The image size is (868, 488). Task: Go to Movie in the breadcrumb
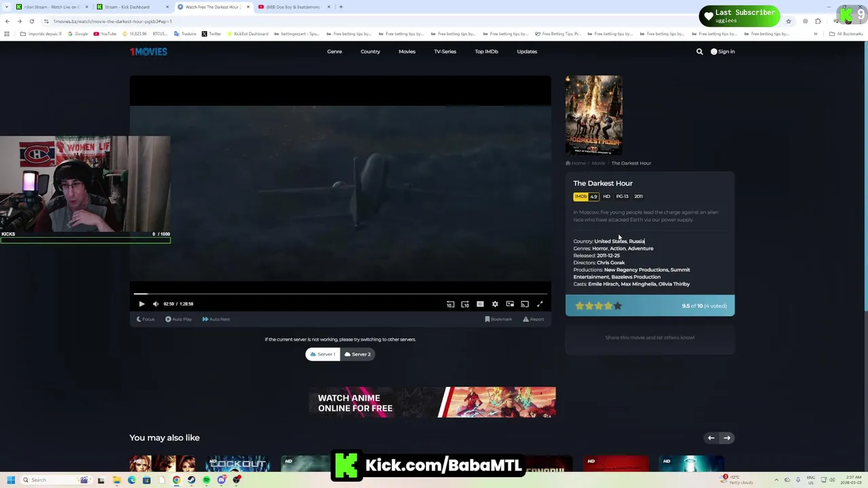[598, 163]
